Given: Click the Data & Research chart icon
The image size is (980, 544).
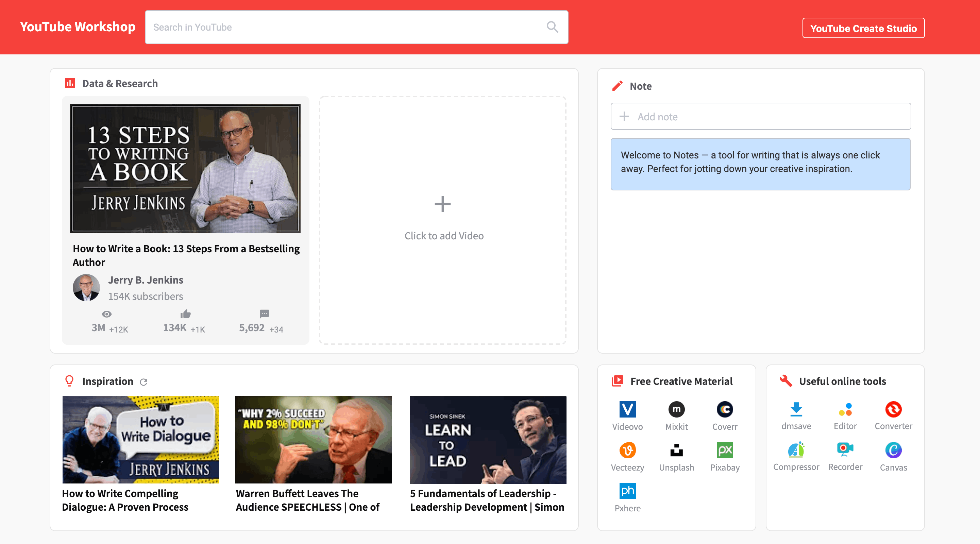Looking at the screenshot, I should 70,83.
